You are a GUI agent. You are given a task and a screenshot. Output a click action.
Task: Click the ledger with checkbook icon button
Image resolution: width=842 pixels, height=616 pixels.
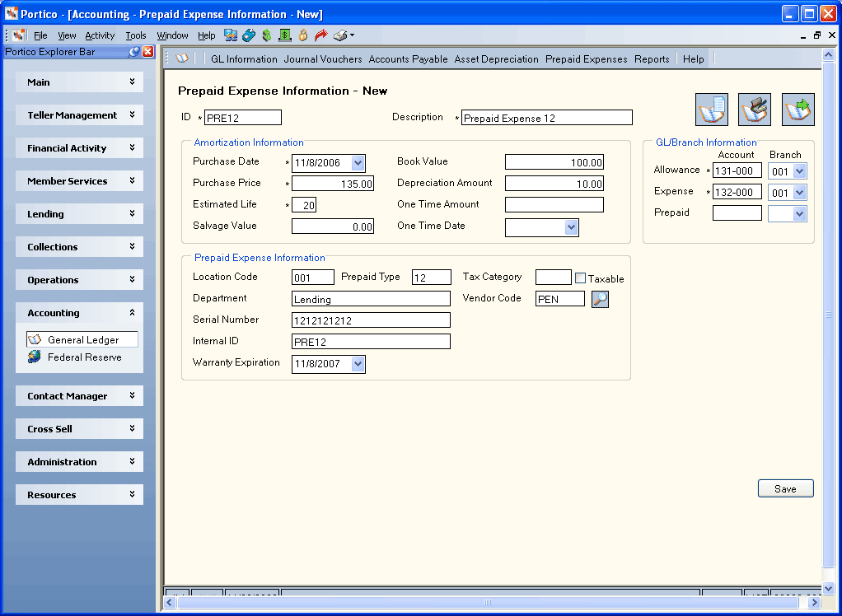(x=755, y=110)
